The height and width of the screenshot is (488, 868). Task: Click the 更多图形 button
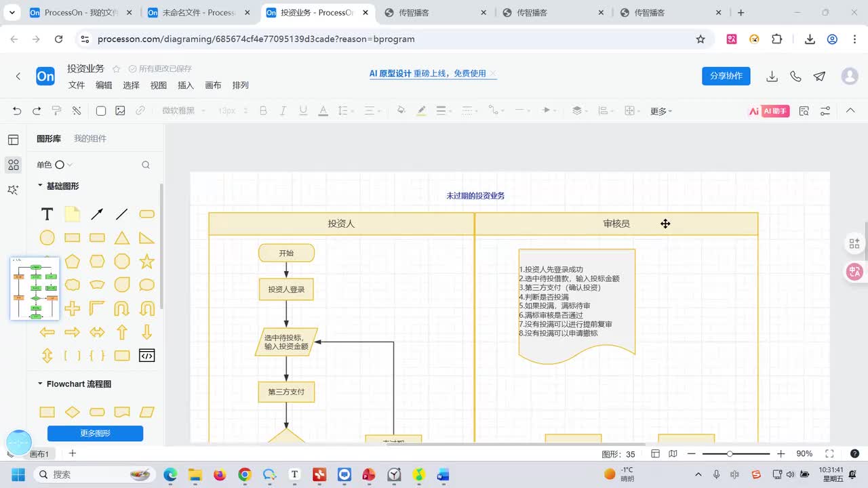pos(95,433)
